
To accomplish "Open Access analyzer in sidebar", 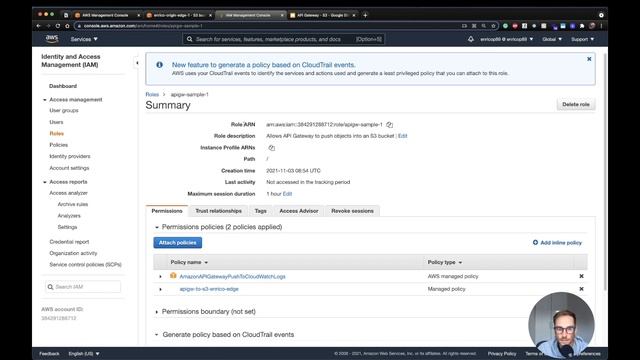I will pos(68,193).
